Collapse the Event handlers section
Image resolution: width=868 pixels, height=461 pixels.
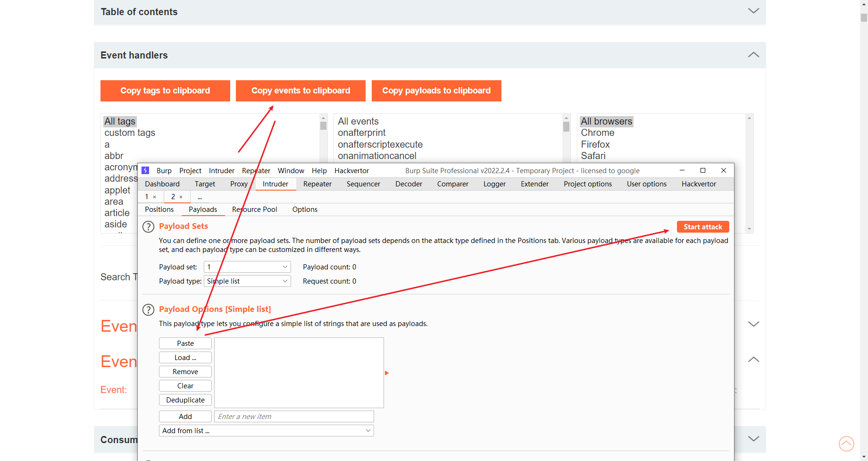pyautogui.click(x=753, y=55)
